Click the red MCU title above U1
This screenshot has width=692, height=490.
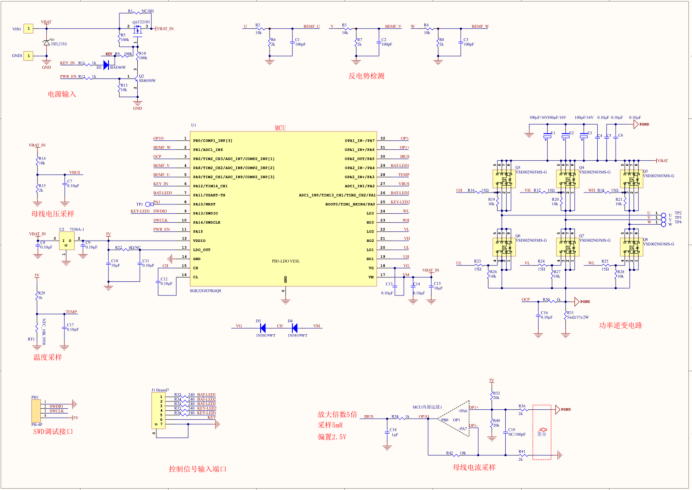(x=281, y=128)
